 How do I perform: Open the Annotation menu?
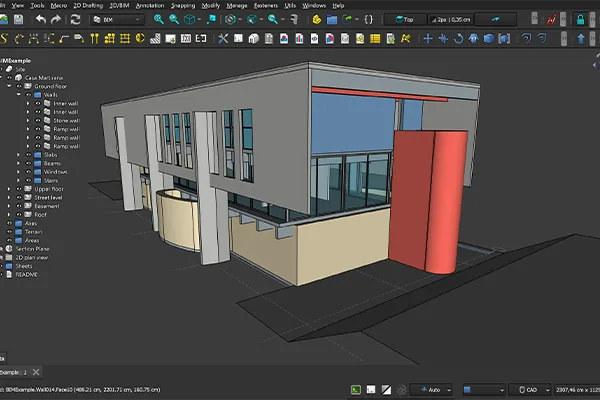click(x=150, y=5)
